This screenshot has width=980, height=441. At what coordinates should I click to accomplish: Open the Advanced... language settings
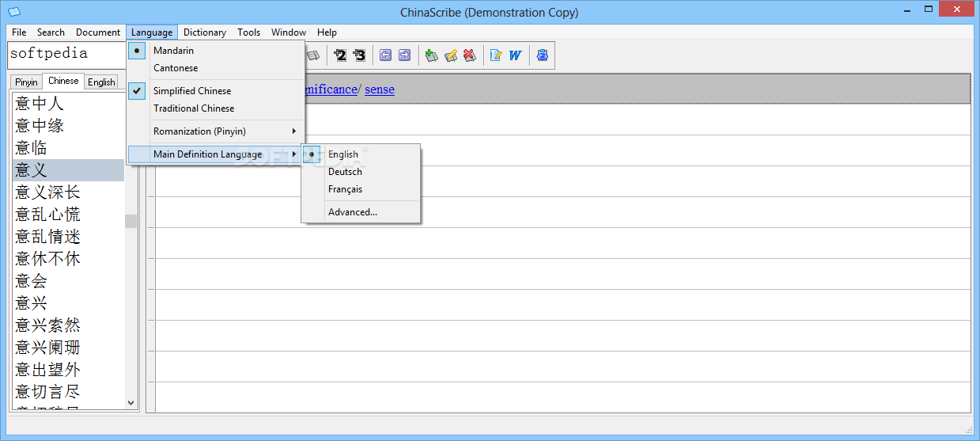pyautogui.click(x=361, y=212)
